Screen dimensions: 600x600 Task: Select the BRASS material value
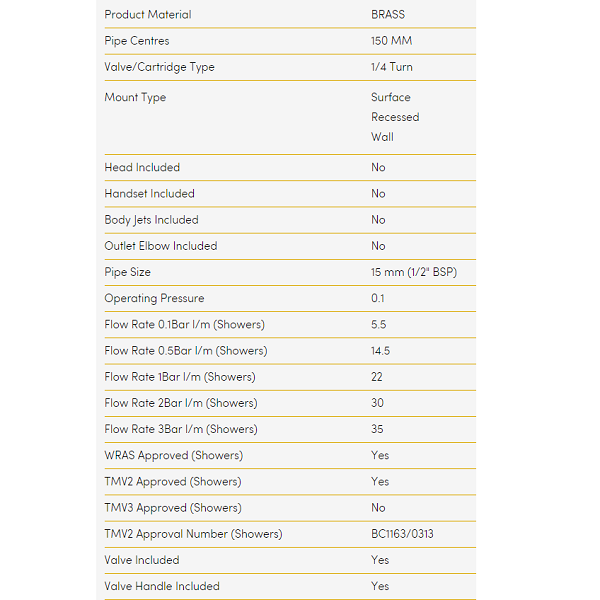[x=388, y=15]
